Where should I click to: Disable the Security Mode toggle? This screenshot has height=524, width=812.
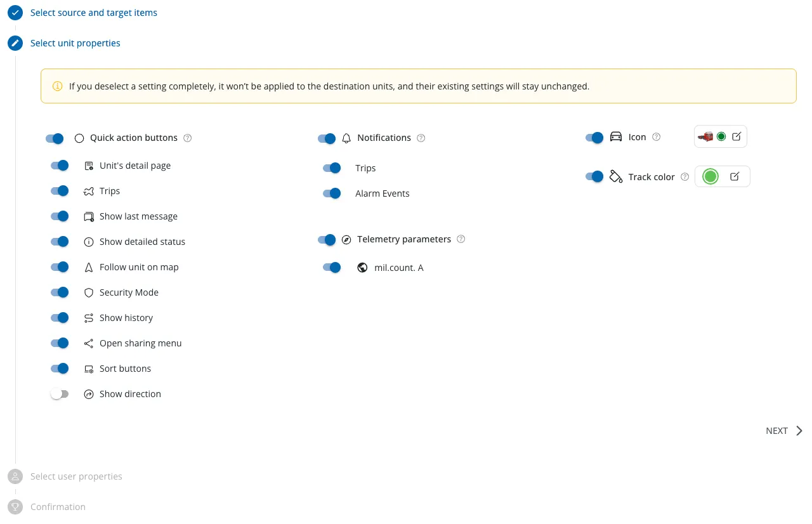tap(60, 292)
